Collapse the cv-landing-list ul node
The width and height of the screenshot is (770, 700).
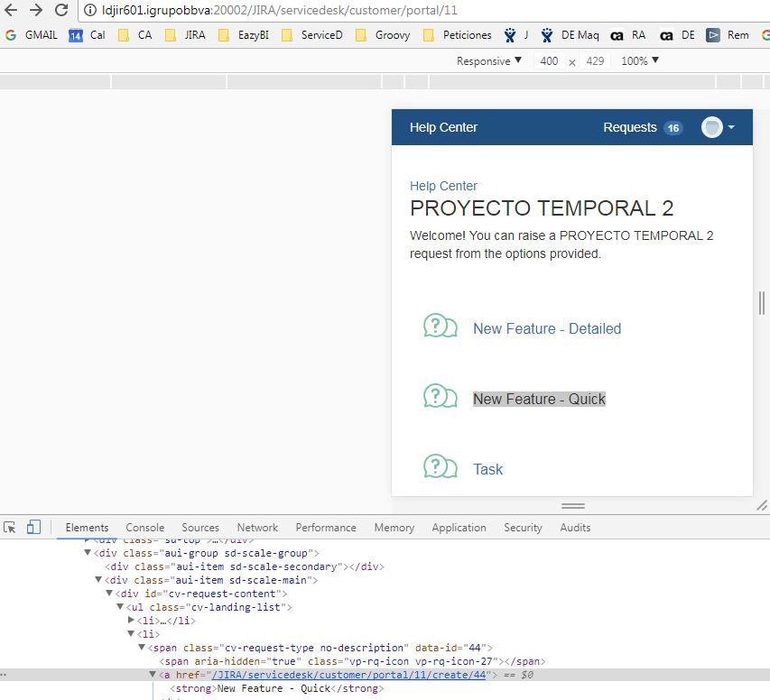click(x=120, y=607)
